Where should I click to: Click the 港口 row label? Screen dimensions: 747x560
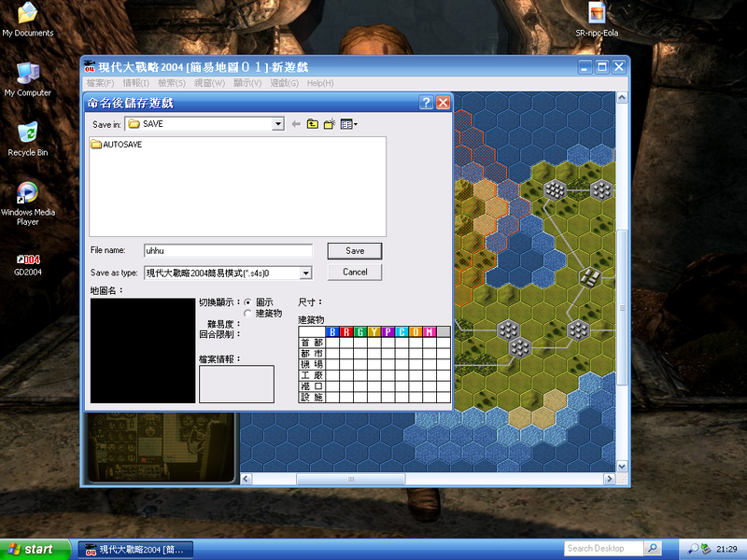(x=312, y=386)
